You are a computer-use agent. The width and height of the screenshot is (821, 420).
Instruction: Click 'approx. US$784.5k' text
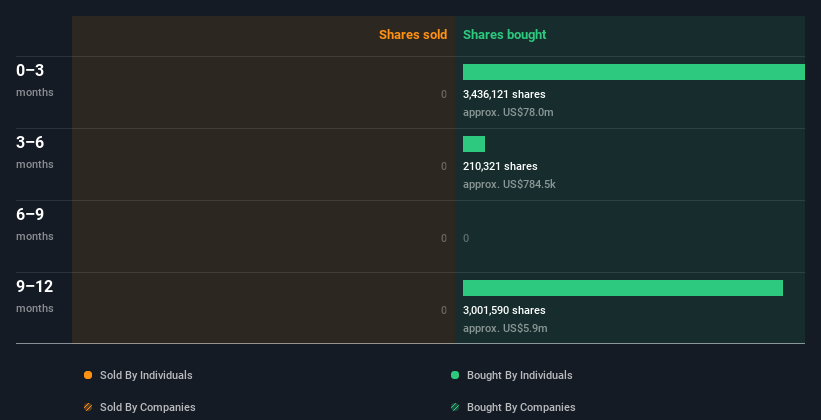(x=509, y=184)
